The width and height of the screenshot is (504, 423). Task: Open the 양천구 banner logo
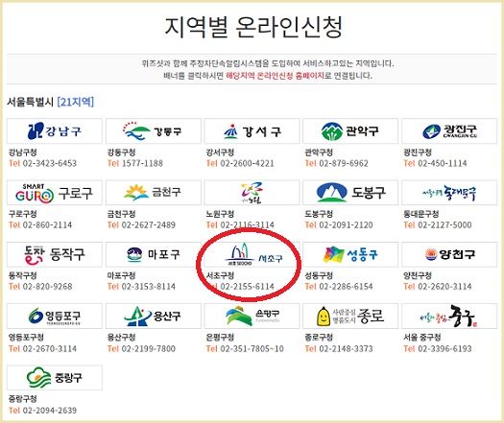click(x=449, y=254)
